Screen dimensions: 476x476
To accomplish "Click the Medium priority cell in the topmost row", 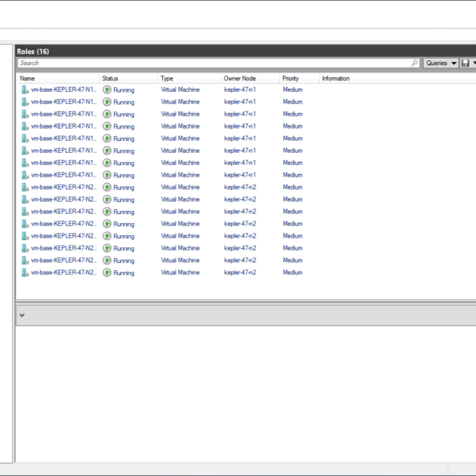I will tap(293, 90).
